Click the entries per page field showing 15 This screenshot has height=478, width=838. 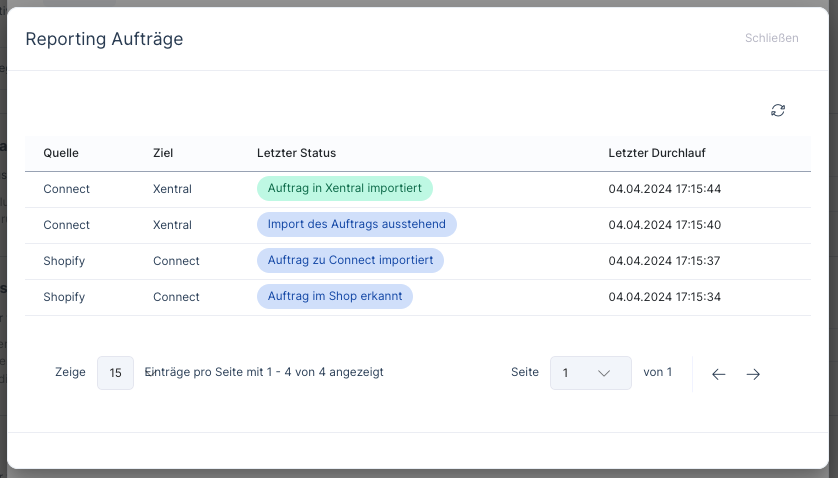click(x=115, y=373)
